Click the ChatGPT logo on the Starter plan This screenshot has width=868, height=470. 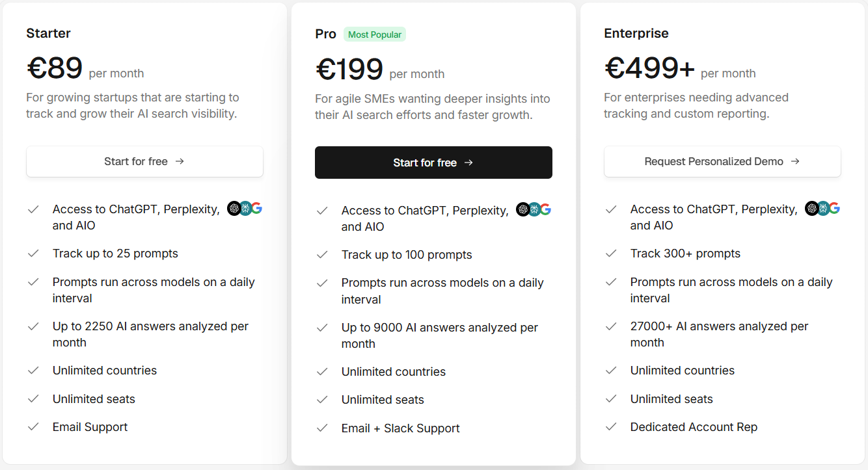(234, 208)
